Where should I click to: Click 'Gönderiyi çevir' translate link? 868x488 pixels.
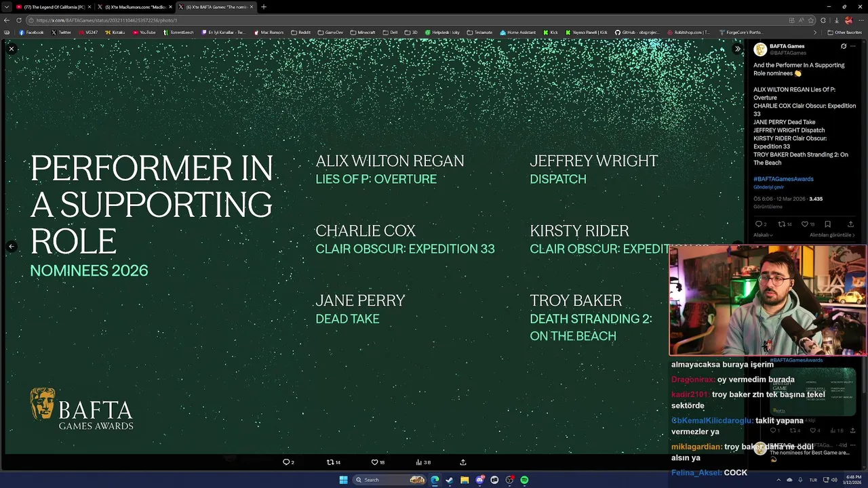coord(768,187)
